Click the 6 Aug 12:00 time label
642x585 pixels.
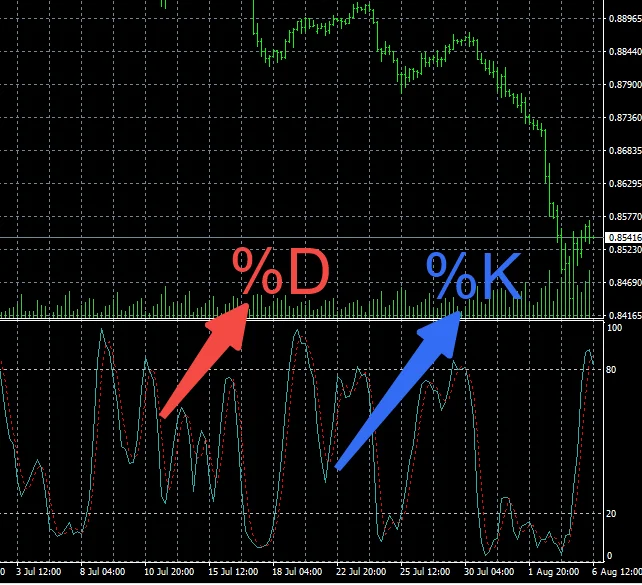[617, 571]
